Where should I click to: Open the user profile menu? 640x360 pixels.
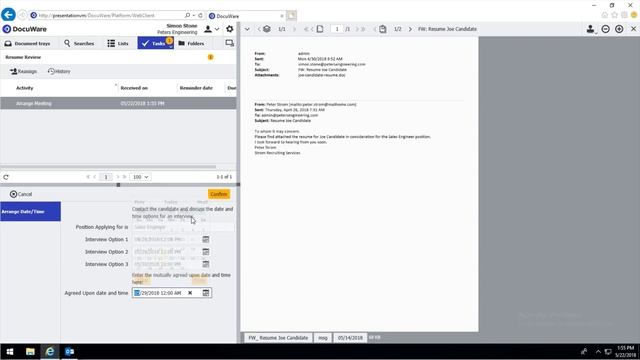(x=211, y=29)
